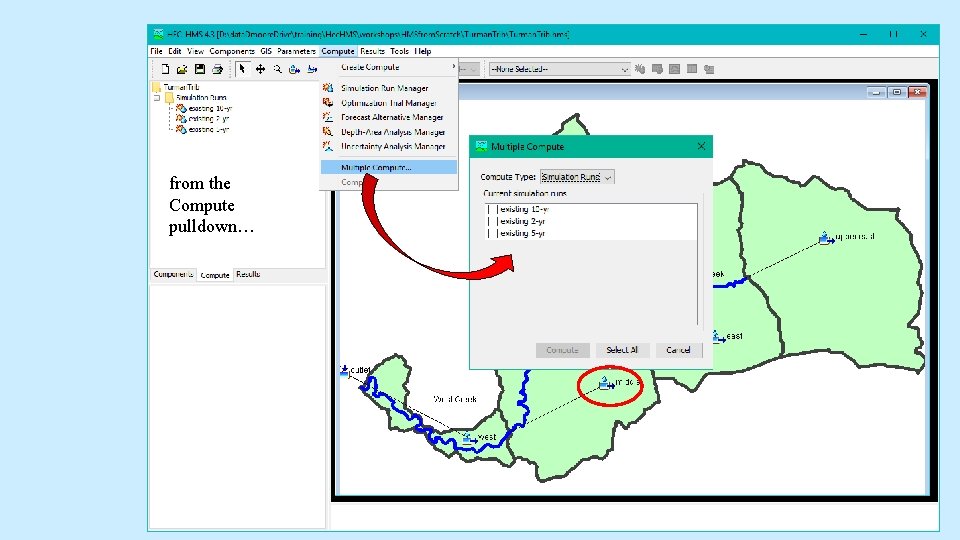Click the Simulation Run Manager menu icon
Screen dimensions: 960x540
tap(328, 88)
